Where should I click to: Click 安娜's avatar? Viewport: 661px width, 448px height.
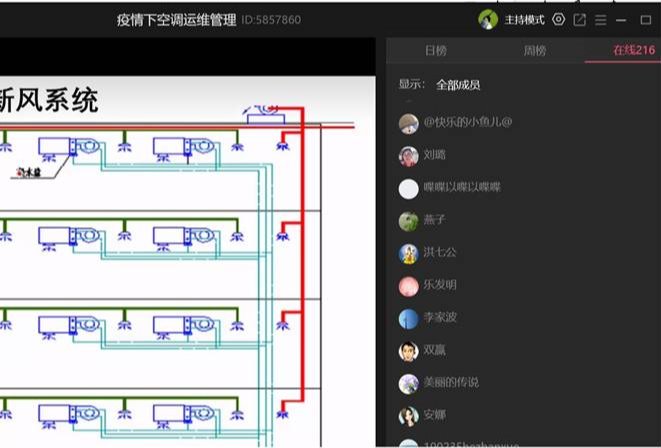[408, 416]
